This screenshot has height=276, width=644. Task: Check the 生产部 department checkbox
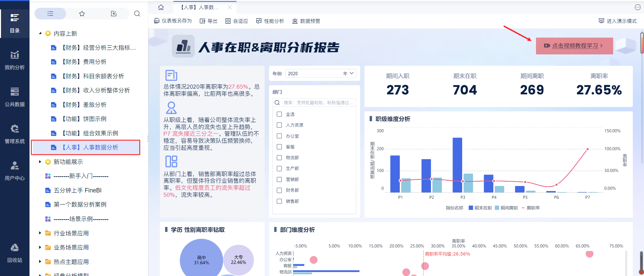point(279,169)
